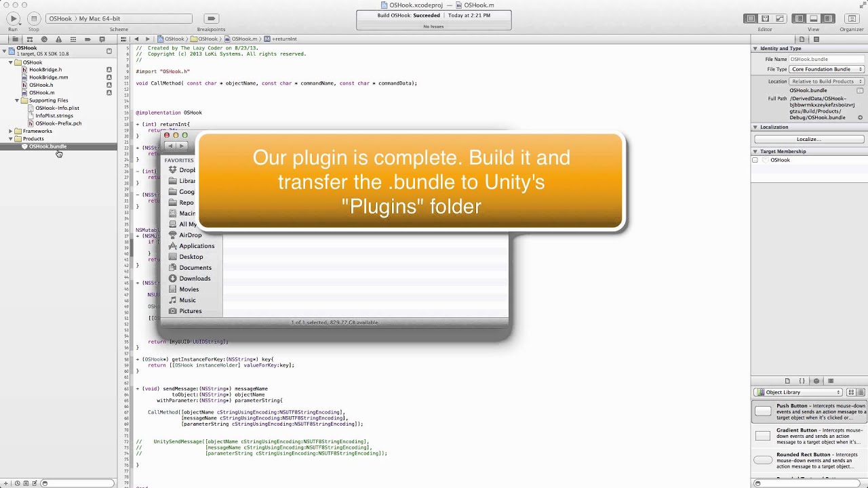Collapse Identity and Type section
The width and height of the screenshot is (868, 488).
click(755, 49)
